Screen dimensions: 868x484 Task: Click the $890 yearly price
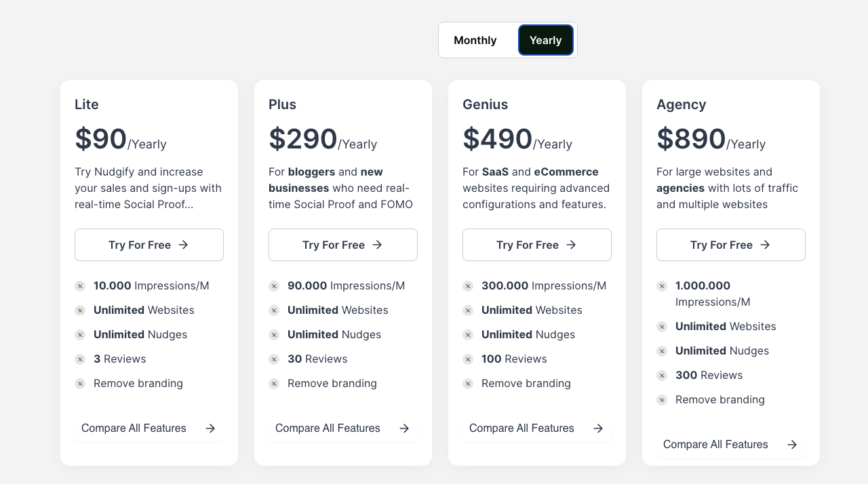pyautogui.click(x=711, y=139)
